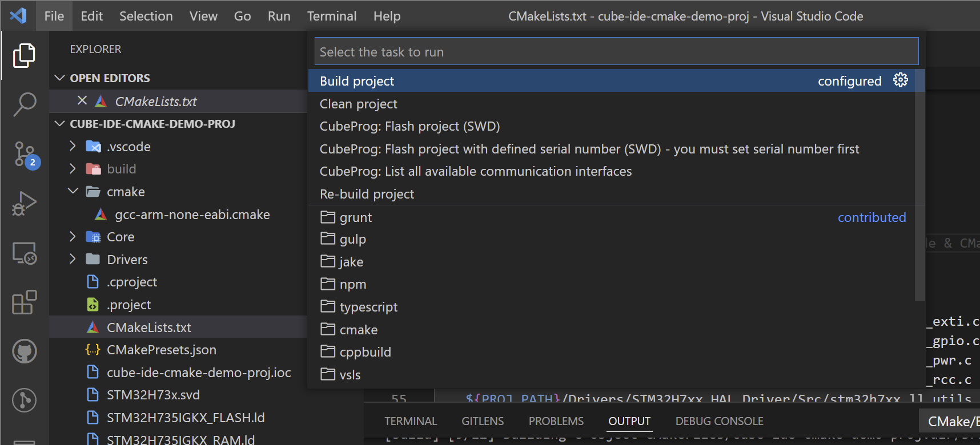The width and height of the screenshot is (980, 445).
Task: Open the Terminal menu
Action: [332, 16]
